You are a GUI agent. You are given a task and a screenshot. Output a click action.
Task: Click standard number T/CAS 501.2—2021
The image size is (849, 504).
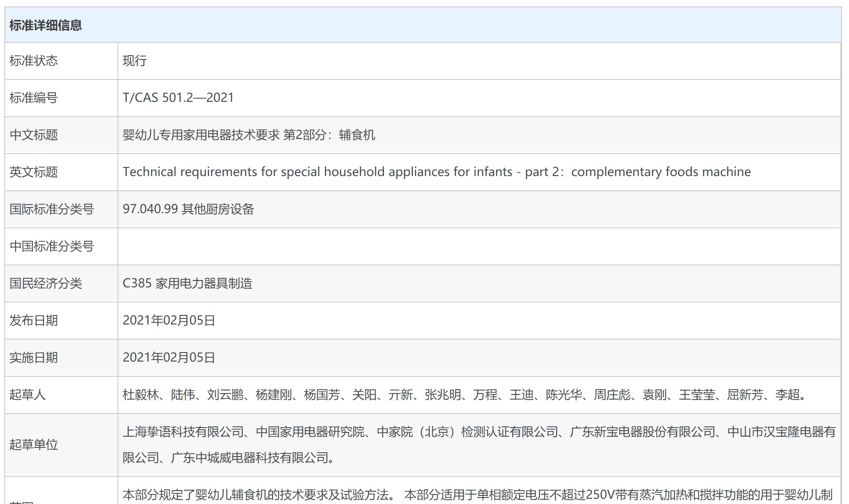178,98
